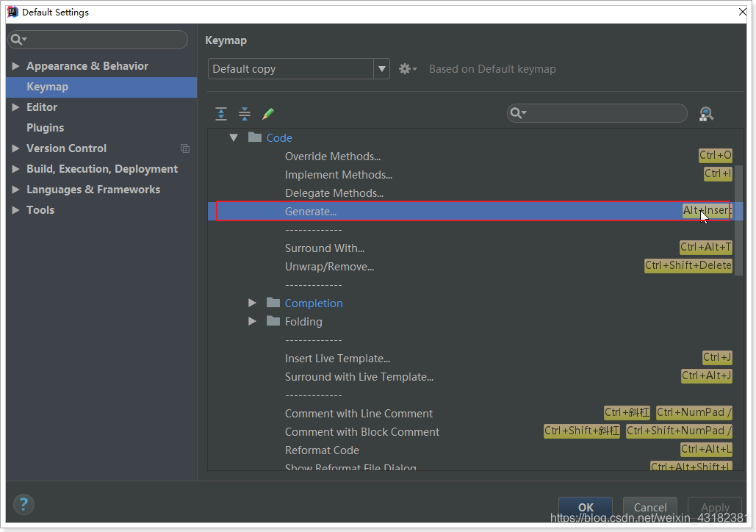Click the action list vertical scrollbar
Viewport: 756px width, 532px height.
[x=738, y=220]
